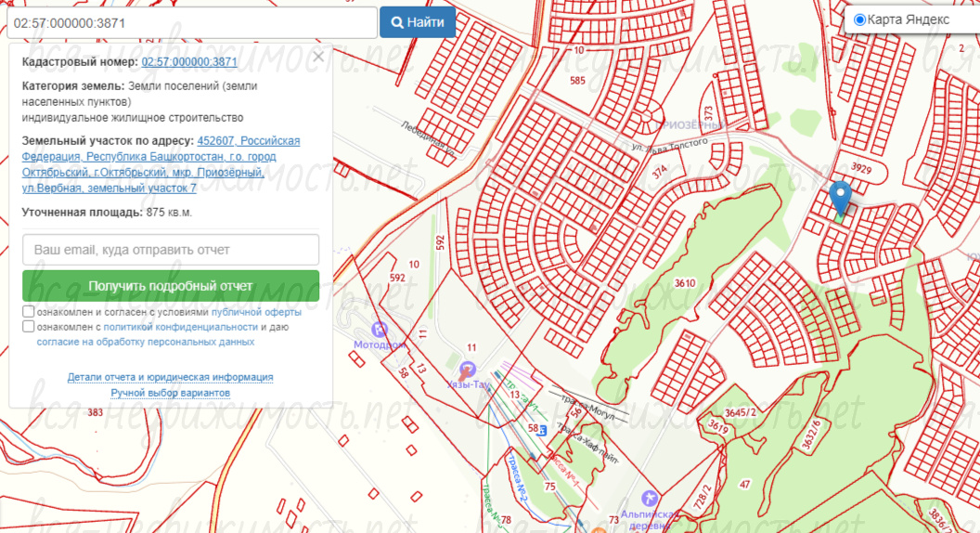Click the Уязы-Тау ski resort map icon

click(469, 369)
